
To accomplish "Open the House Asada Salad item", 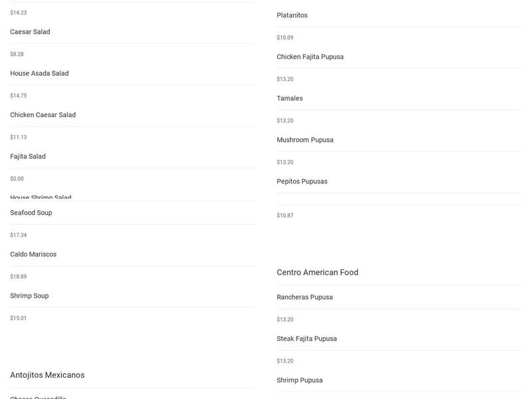I will click(x=39, y=73).
